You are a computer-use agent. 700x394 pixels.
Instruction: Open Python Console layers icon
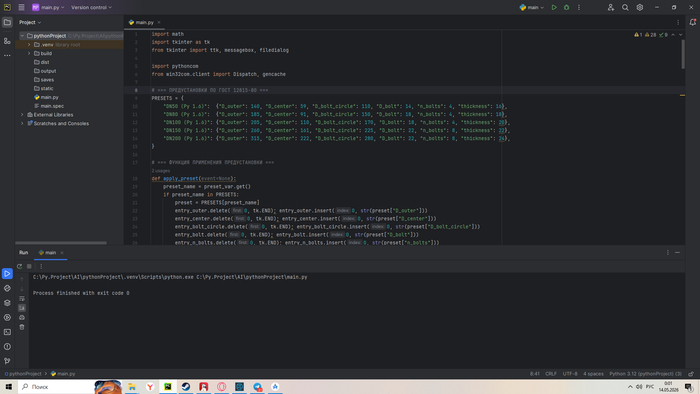tap(7, 303)
